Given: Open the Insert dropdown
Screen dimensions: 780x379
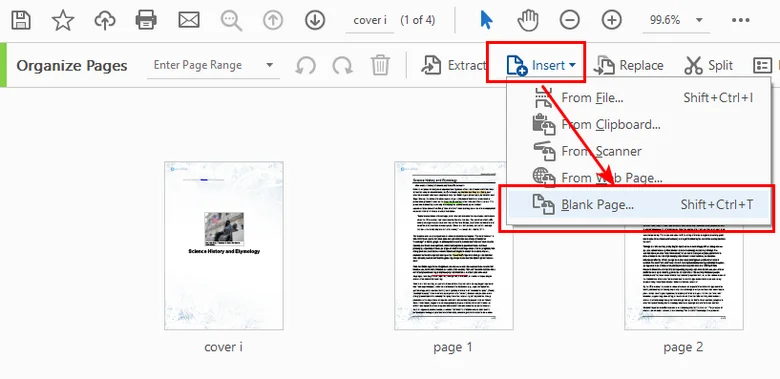Looking at the screenshot, I should coord(541,65).
